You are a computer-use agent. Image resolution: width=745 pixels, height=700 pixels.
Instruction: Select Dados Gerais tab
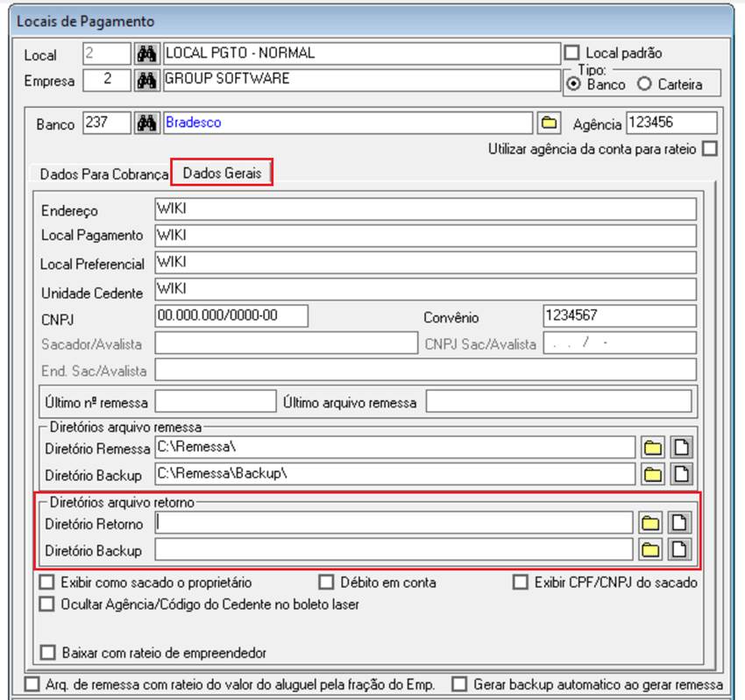pos(222,173)
